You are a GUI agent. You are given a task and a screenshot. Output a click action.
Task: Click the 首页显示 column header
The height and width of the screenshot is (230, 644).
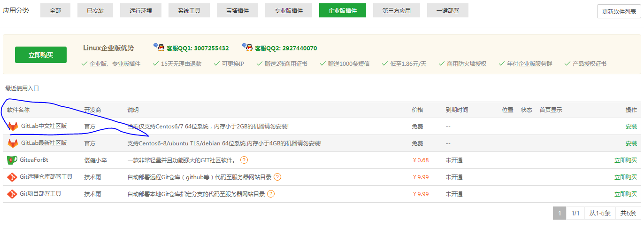[x=551, y=110]
